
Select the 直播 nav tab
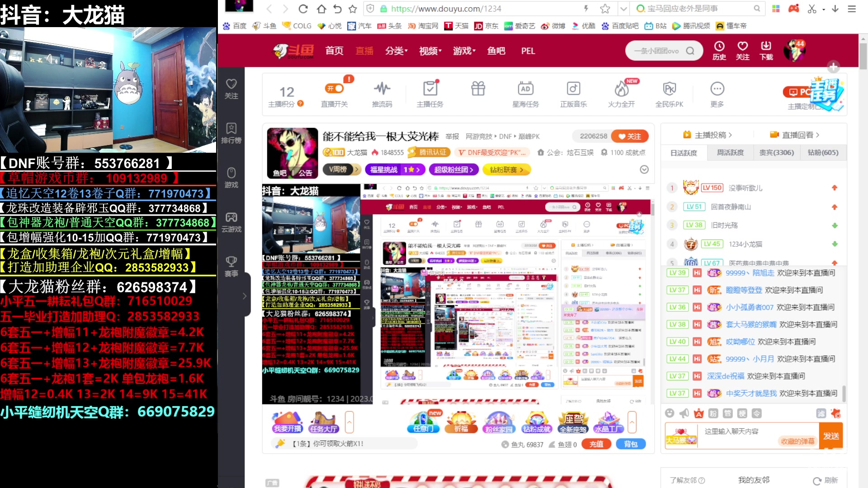[364, 51]
